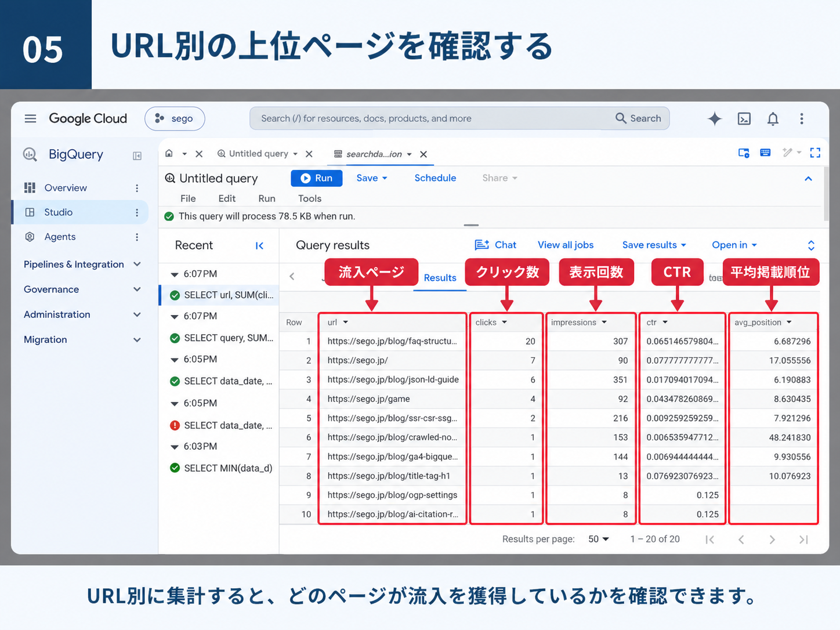Expand the Governance section

82,289
